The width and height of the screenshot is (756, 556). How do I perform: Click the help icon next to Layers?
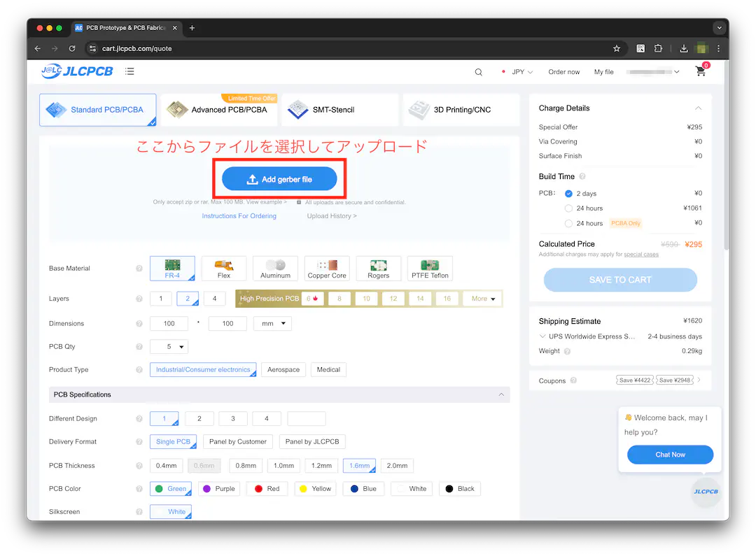coord(139,299)
